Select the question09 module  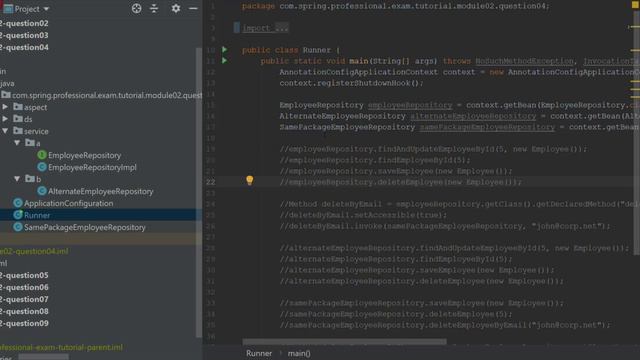coord(24,323)
